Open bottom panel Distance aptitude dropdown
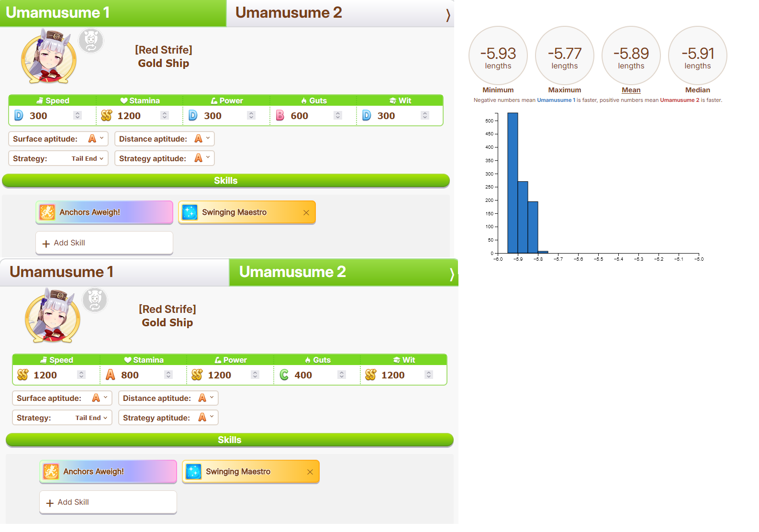Viewport: 759px width, 532px height. pos(168,398)
